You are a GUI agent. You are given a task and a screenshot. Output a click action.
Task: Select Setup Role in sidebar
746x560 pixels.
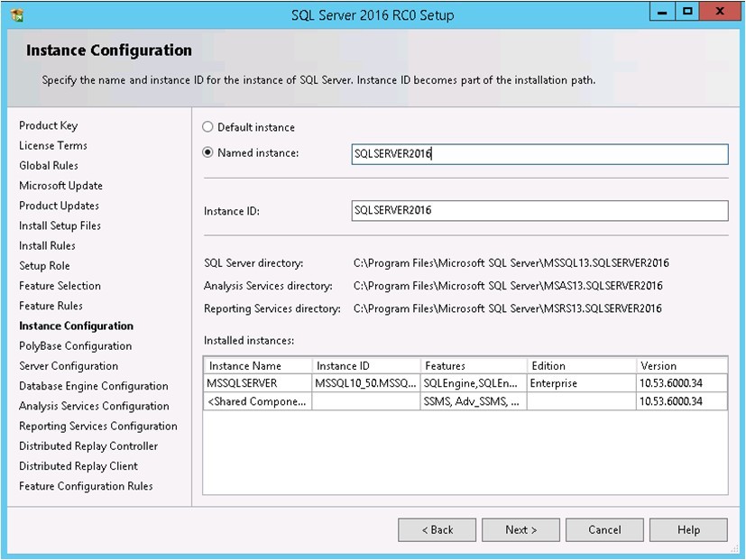click(44, 265)
